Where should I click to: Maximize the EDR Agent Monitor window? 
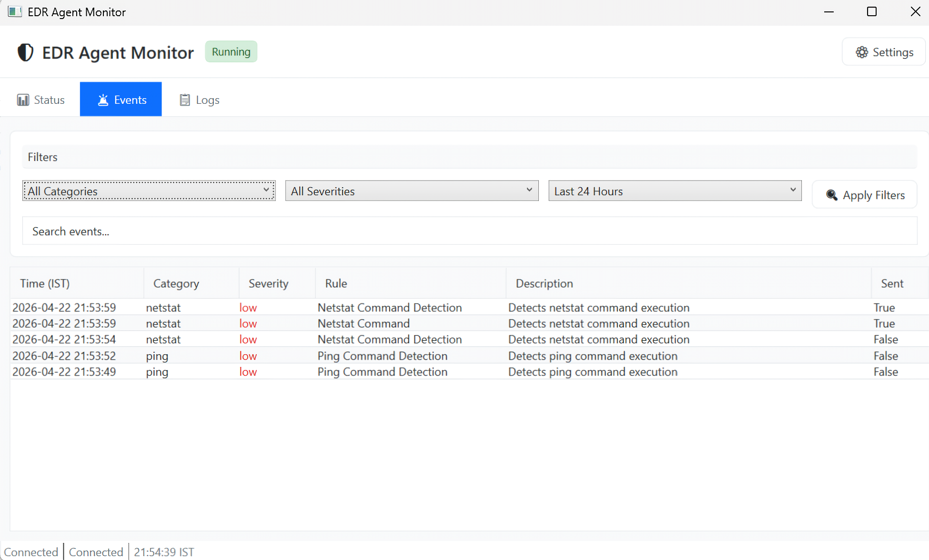click(x=872, y=12)
